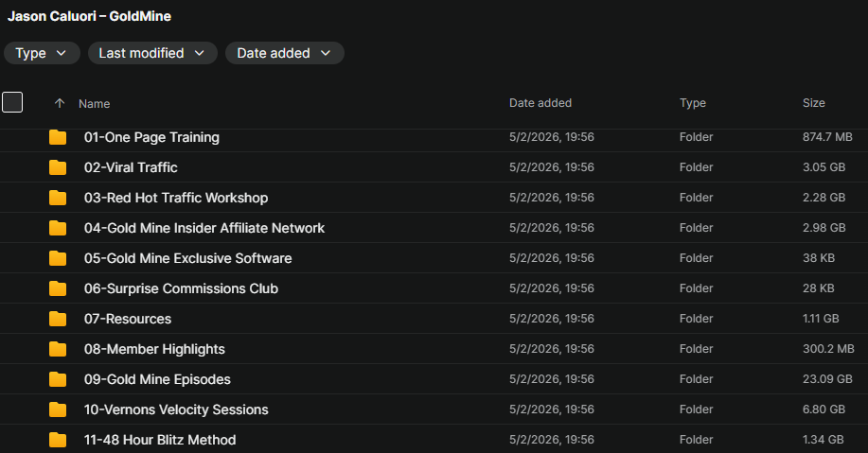
Task: Expand the Type filter dropdown
Action: [42, 53]
